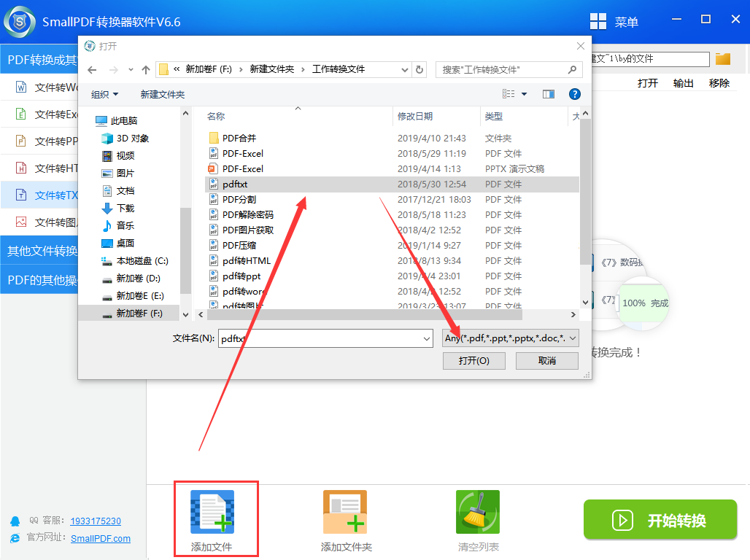750x560 pixels.
Task: Select This PC in navigation tree
Action: (x=117, y=120)
